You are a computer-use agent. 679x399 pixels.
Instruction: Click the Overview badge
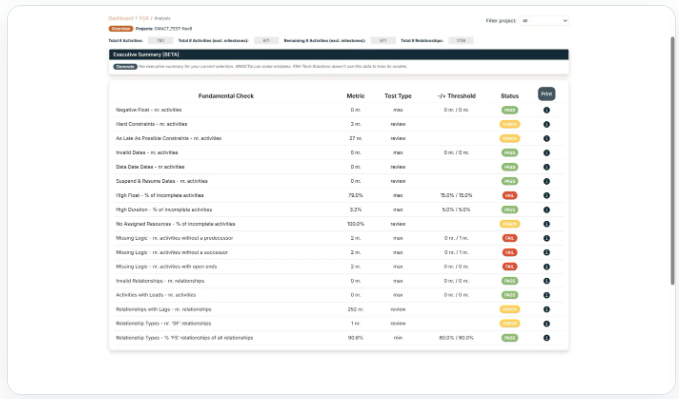pos(121,29)
